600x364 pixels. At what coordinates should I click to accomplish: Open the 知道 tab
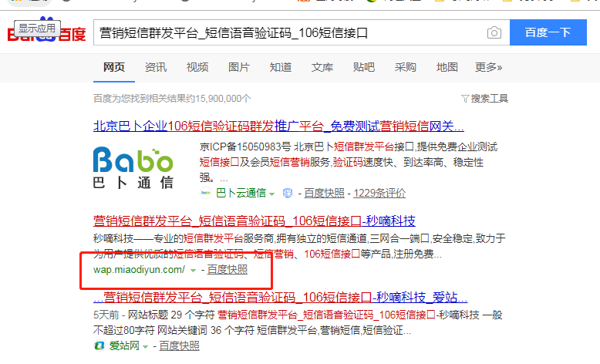(x=281, y=67)
